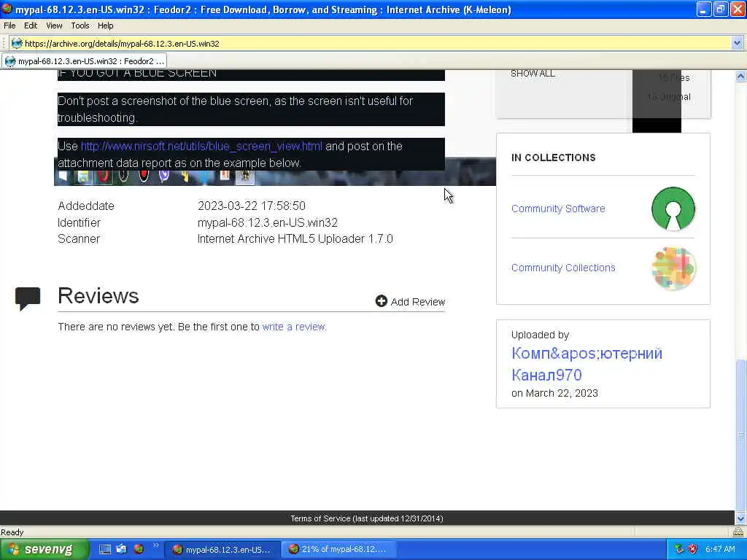This screenshot has height=560, width=747.
Task: Launch the browser from quick launch icon
Action: [139, 549]
